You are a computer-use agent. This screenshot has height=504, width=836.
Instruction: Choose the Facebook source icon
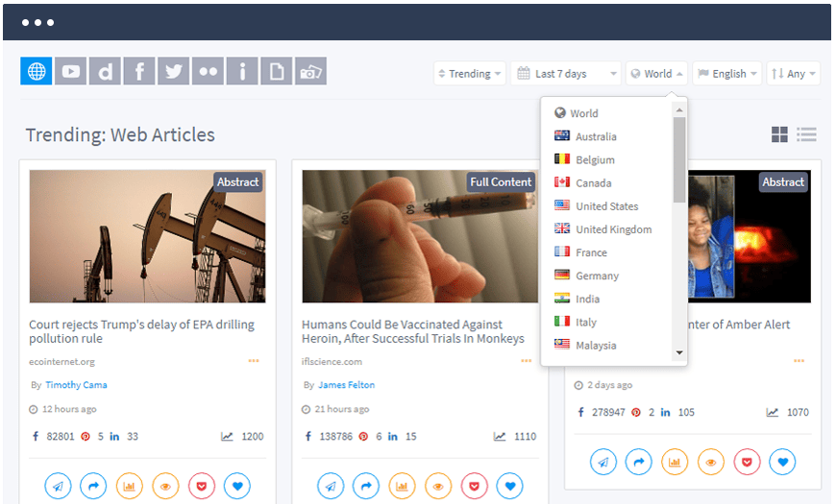[139, 71]
